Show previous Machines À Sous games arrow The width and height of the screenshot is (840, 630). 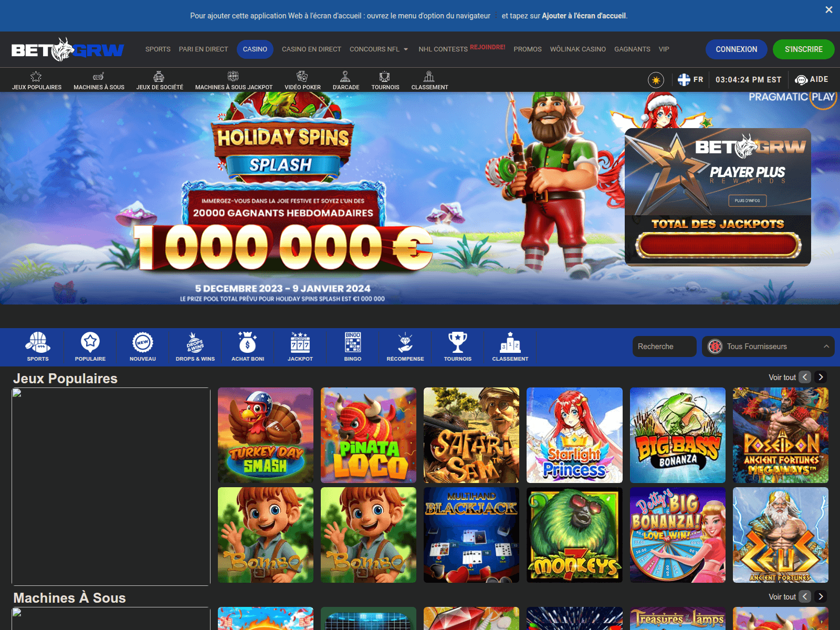(x=805, y=596)
